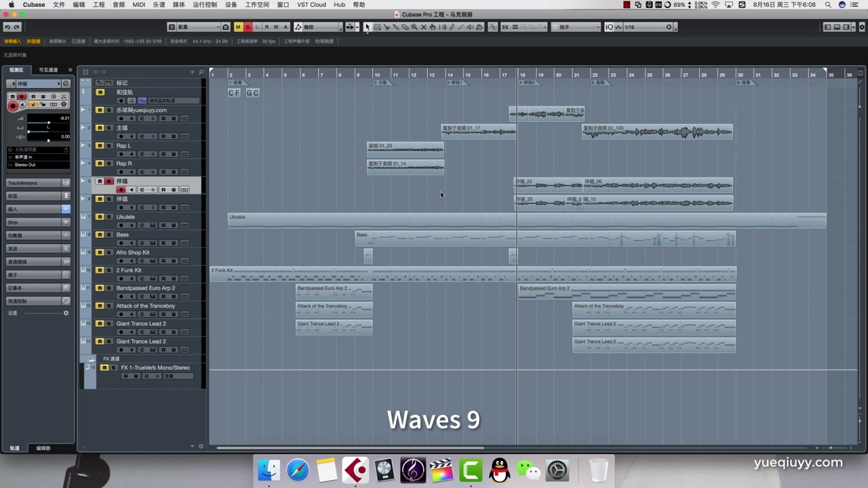Expand the 乐球网yueqiuyy.com track lane arrow

click(83, 110)
